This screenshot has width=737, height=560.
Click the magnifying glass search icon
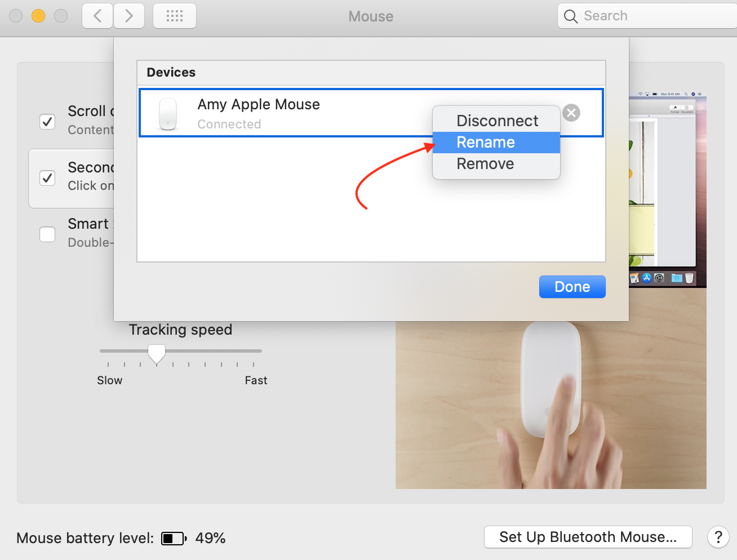(x=570, y=16)
